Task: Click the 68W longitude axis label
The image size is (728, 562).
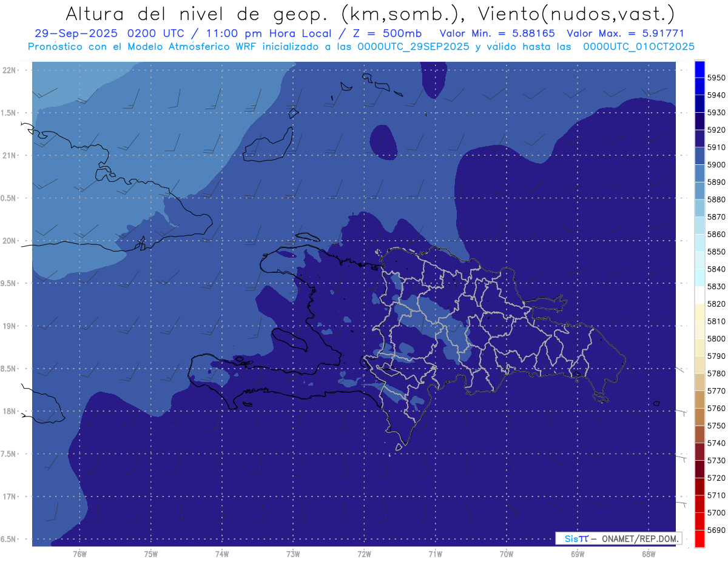Action: pyautogui.click(x=649, y=554)
